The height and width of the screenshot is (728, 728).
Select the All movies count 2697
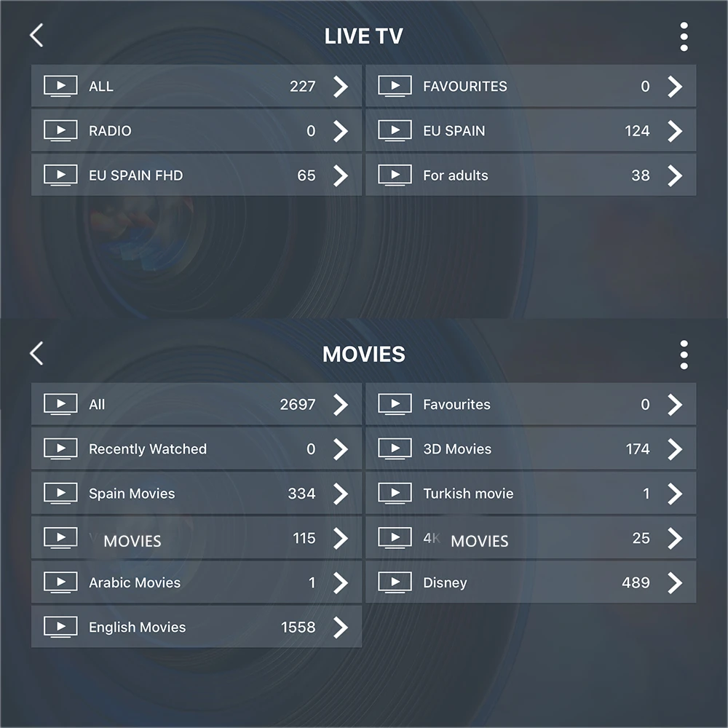tap(298, 404)
